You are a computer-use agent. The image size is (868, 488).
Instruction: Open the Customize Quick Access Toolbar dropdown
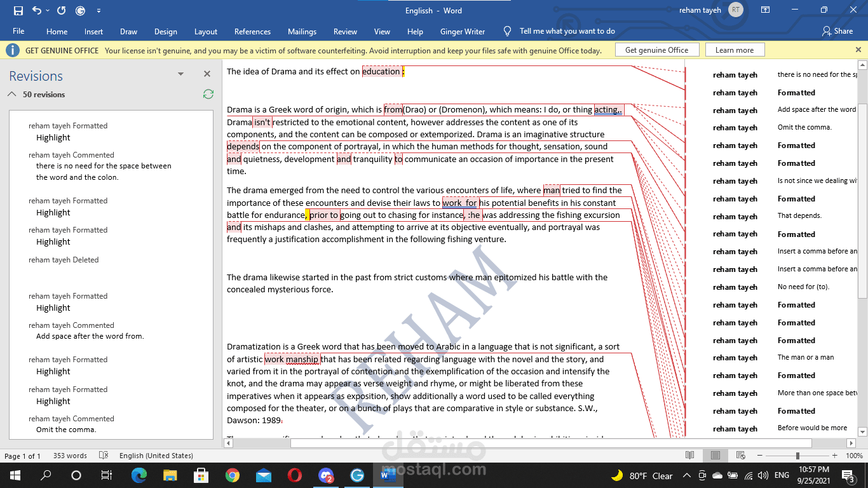click(98, 11)
